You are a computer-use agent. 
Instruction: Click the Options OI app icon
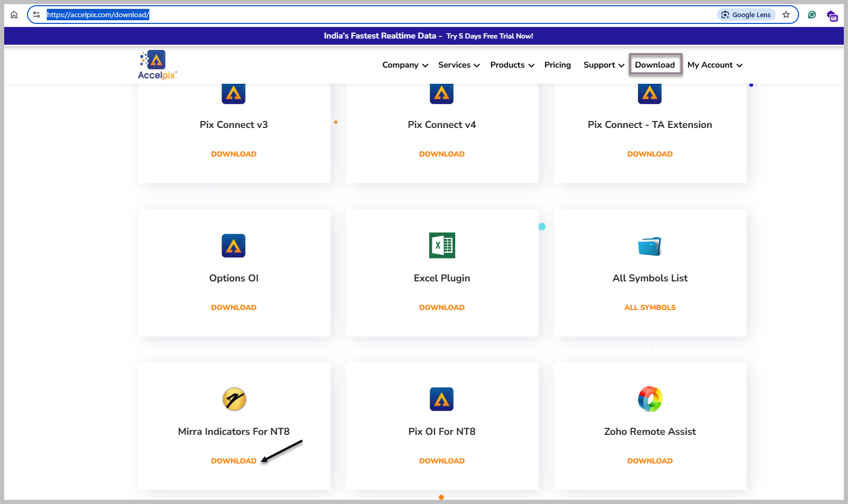click(x=234, y=245)
